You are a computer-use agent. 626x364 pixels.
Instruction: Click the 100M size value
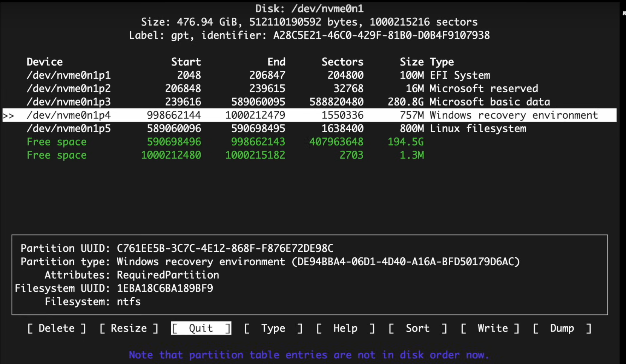tap(412, 75)
